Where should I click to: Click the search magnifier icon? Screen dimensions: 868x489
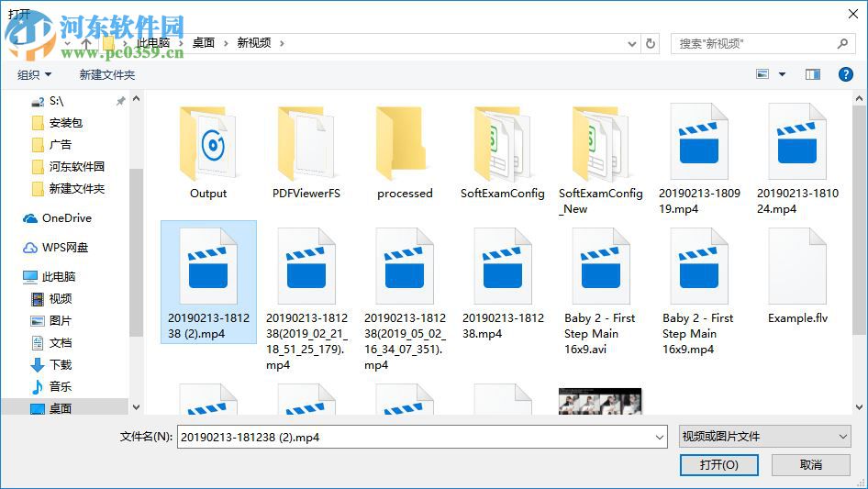842,43
